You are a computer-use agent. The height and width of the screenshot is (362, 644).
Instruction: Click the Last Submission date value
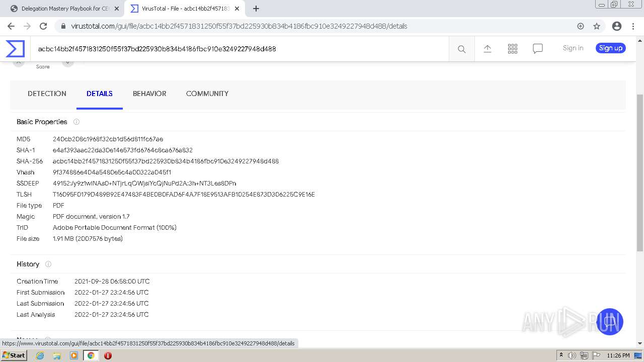[x=111, y=304]
